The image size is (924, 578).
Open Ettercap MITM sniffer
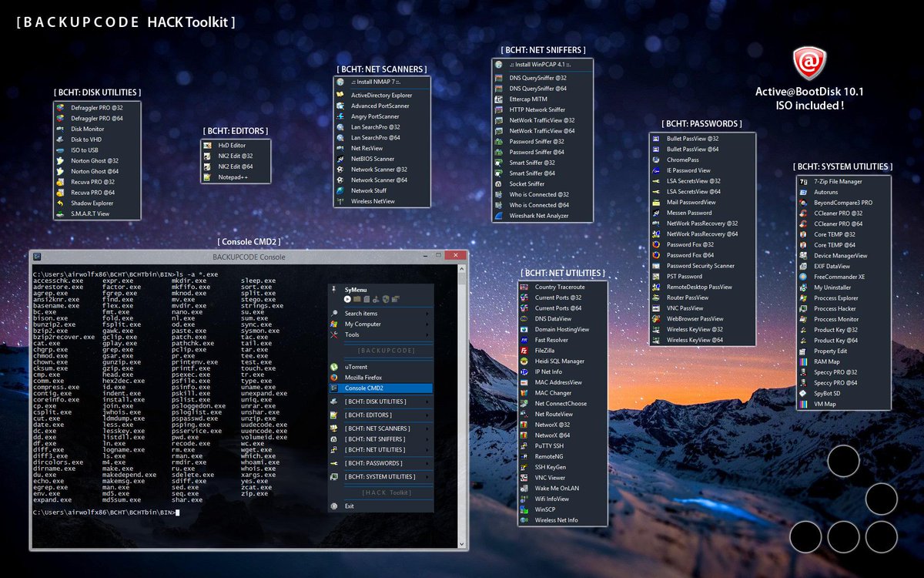click(x=543, y=99)
